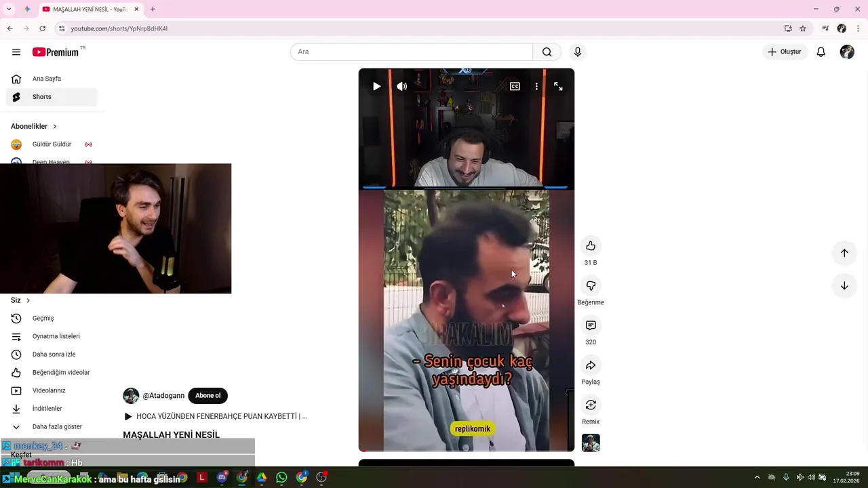This screenshot has width=868, height=488.
Task: Open the tab search dropdown arrow
Action: [9, 9]
